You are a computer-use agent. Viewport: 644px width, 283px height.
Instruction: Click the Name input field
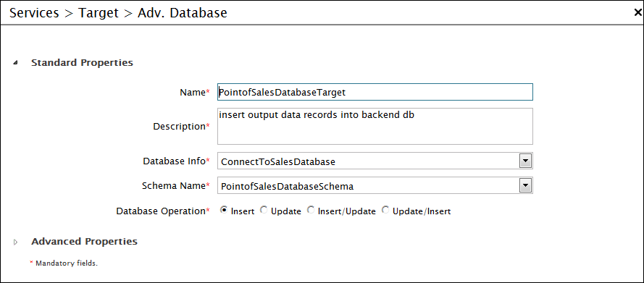point(375,93)
